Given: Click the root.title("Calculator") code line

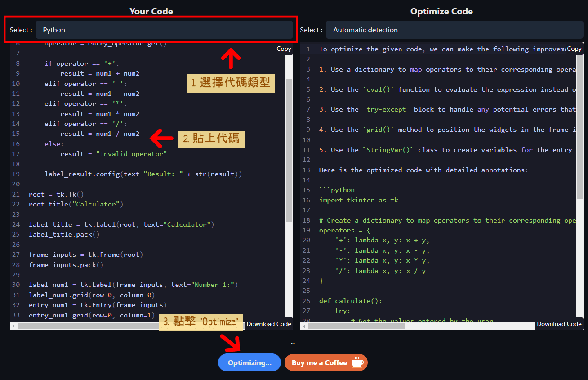Looking at the screenshot, I should (76, 204).
